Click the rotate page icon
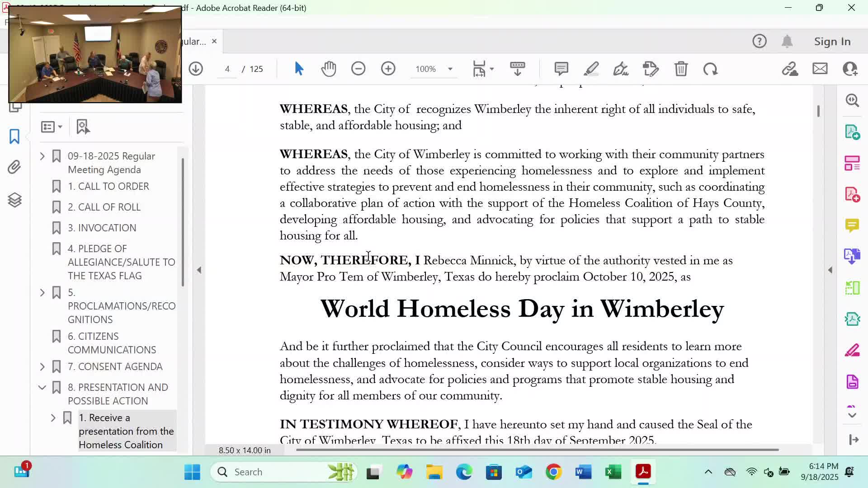Viewport: 868px width, 488px height. (710, 69)
